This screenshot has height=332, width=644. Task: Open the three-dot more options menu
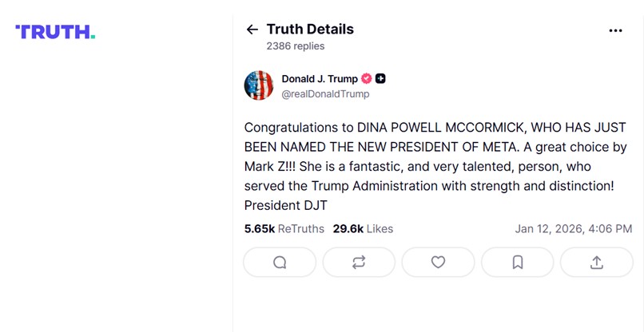click(x=615, y=30)
